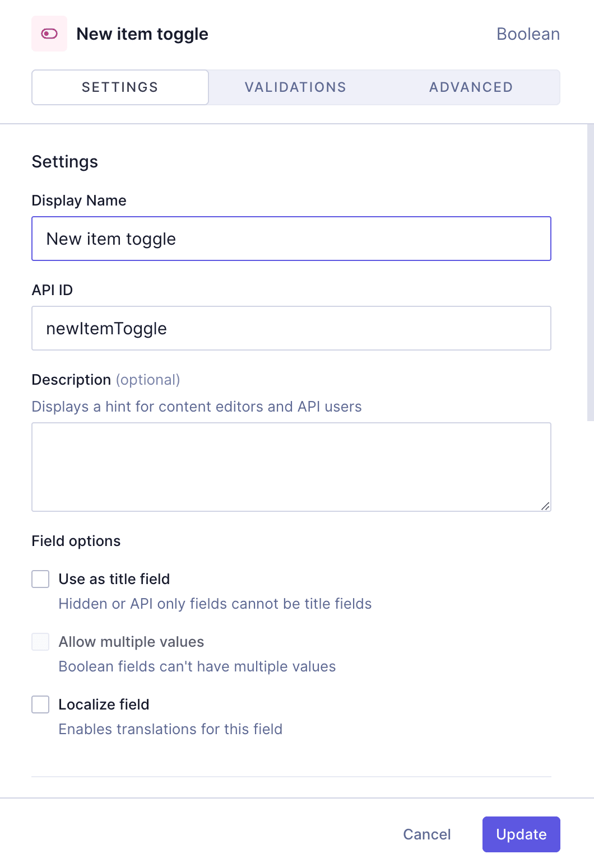The width and height of the screenshot is (594, 868).
Task: Focus the Display Name input
Action: click(291, 239)
